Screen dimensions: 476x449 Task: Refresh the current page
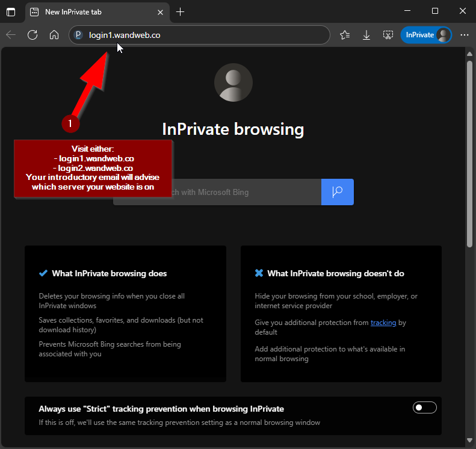click(x=32, y=35)
